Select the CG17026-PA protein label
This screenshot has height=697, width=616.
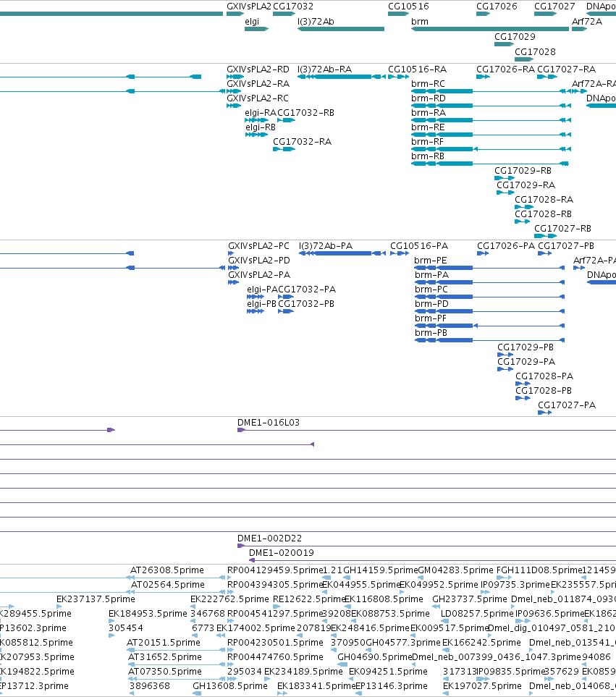coord(506,246)
